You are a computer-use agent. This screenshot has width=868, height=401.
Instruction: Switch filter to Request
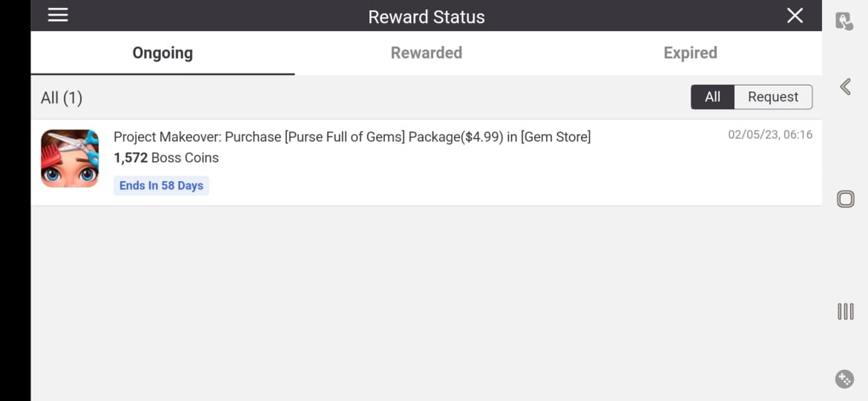click(773, 97)
